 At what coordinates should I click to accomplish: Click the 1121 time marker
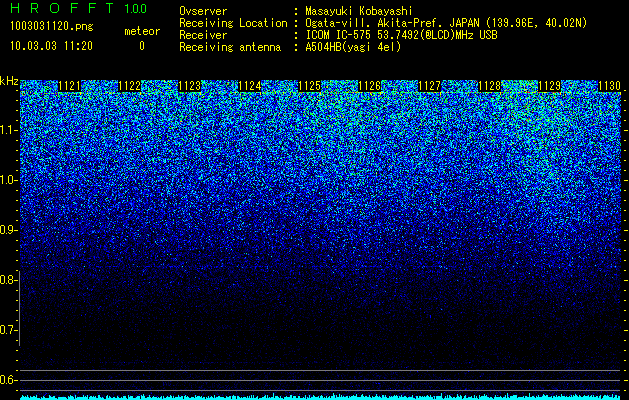[x=69, y=86]
